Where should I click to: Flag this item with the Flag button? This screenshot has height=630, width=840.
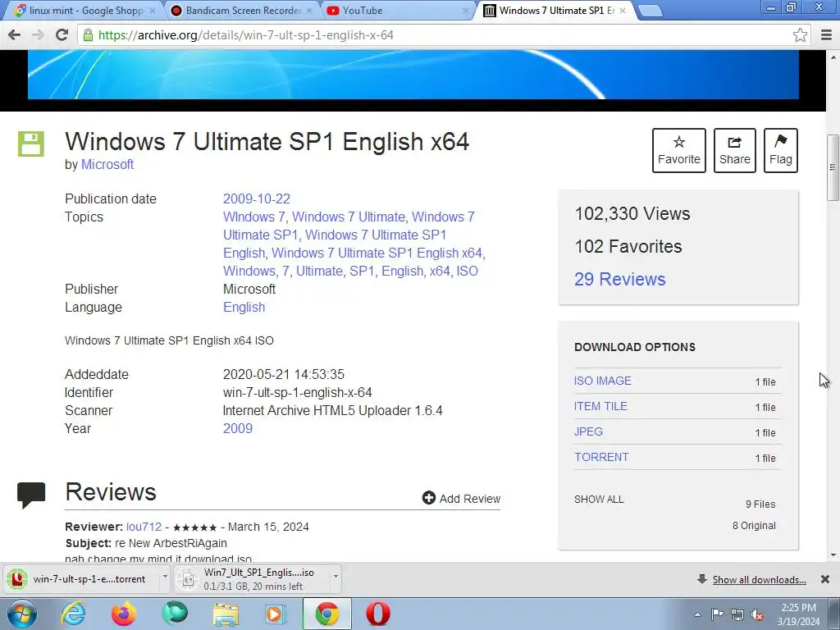(781, 151)
